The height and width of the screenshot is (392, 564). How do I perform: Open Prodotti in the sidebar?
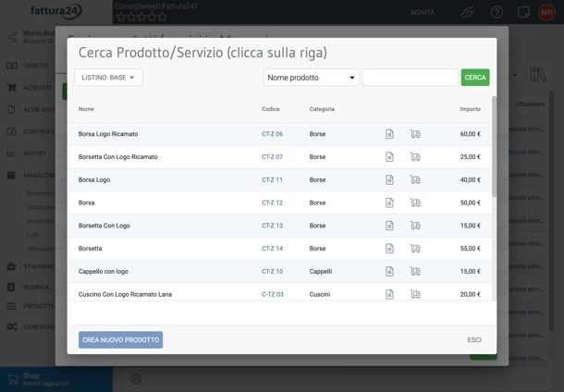click(38, 306)
